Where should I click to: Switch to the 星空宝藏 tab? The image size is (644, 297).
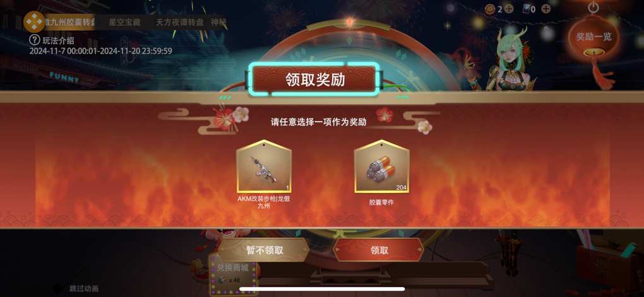[x=124, y=22]
